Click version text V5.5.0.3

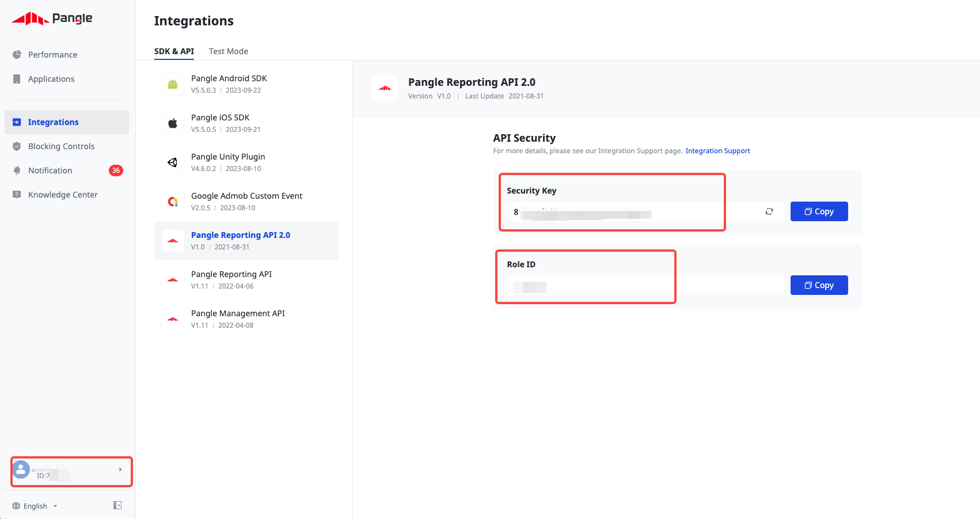click(x=204, y=90)
